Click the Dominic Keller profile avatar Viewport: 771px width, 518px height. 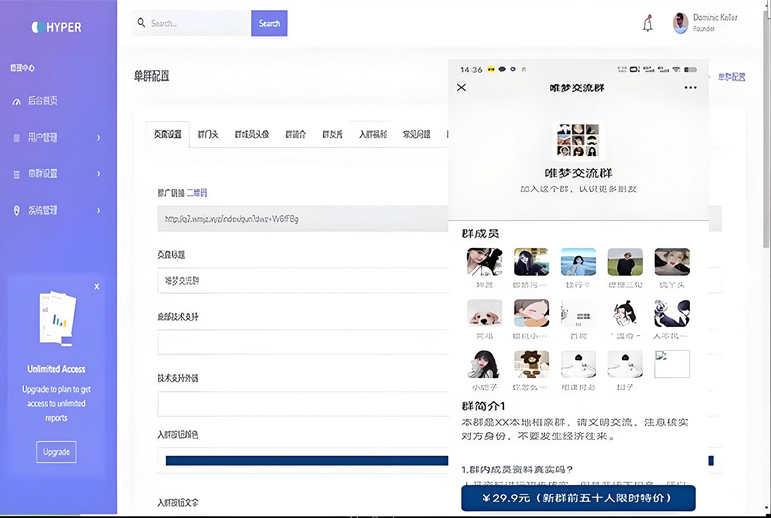680,23
